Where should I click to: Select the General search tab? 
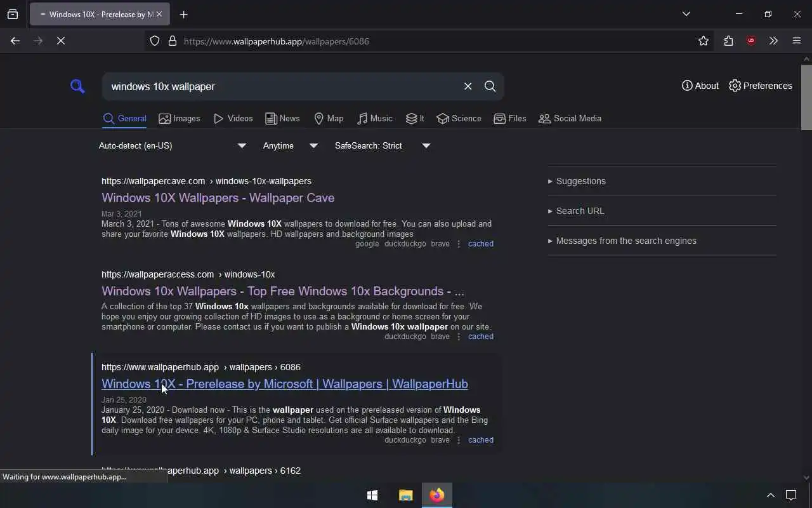tap(124, 119)
